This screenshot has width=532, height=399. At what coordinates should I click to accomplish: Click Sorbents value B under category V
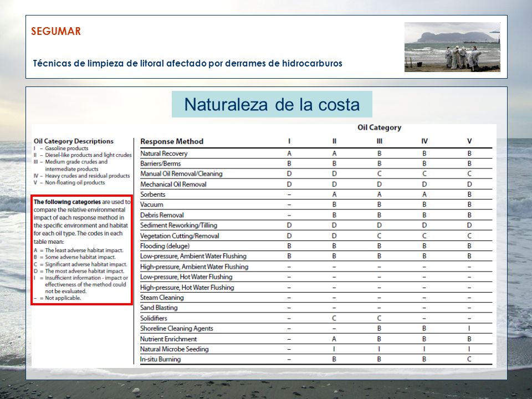click(469, 195)
